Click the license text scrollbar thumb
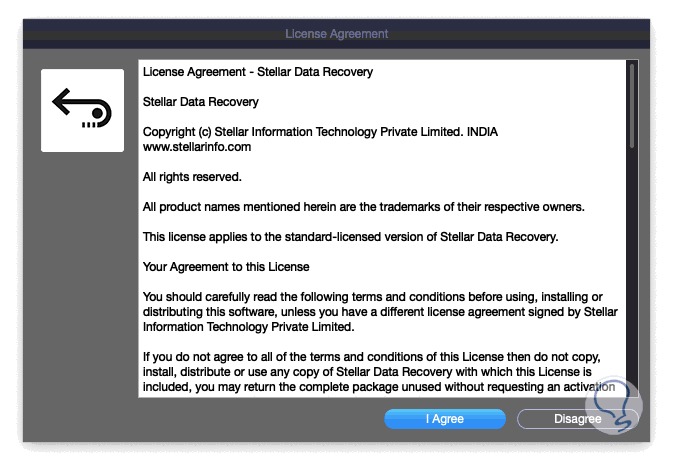 pyautogui.click(x=632, y=106)
